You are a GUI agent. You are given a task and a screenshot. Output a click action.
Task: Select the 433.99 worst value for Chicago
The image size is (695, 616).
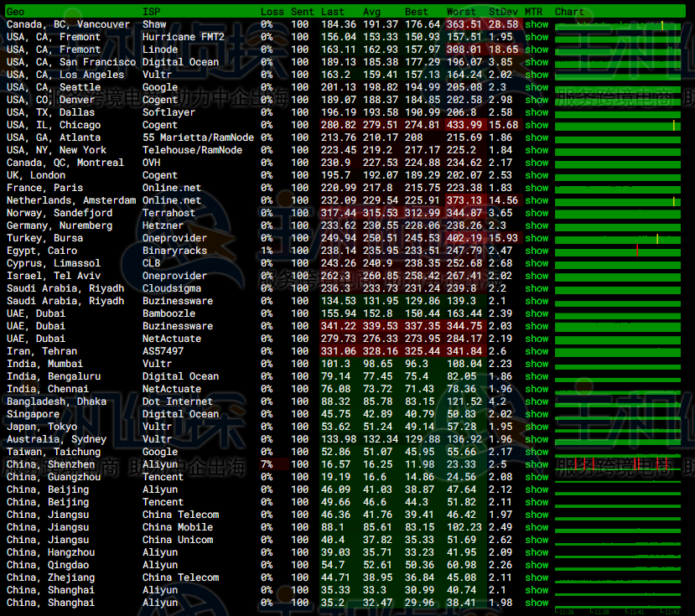(464, 125)
